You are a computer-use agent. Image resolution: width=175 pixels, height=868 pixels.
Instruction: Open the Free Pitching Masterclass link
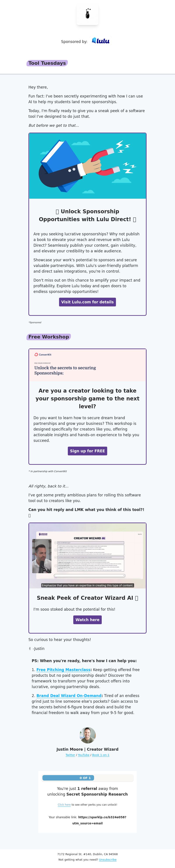coord(63,670)
